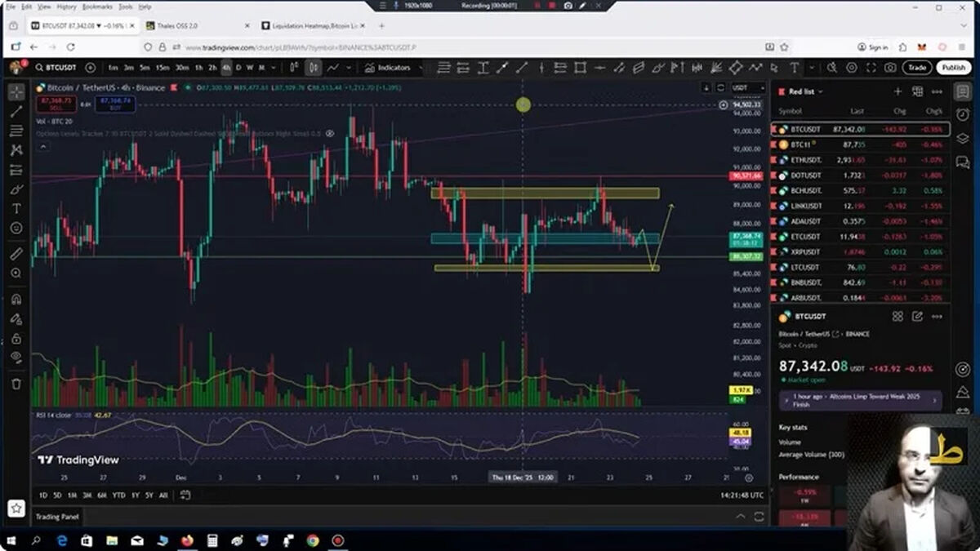Screen dimensions: 980x551
Task: Select the zoom in tool in left sidebar
Action: pyautogui.click(x=16, y=273)
